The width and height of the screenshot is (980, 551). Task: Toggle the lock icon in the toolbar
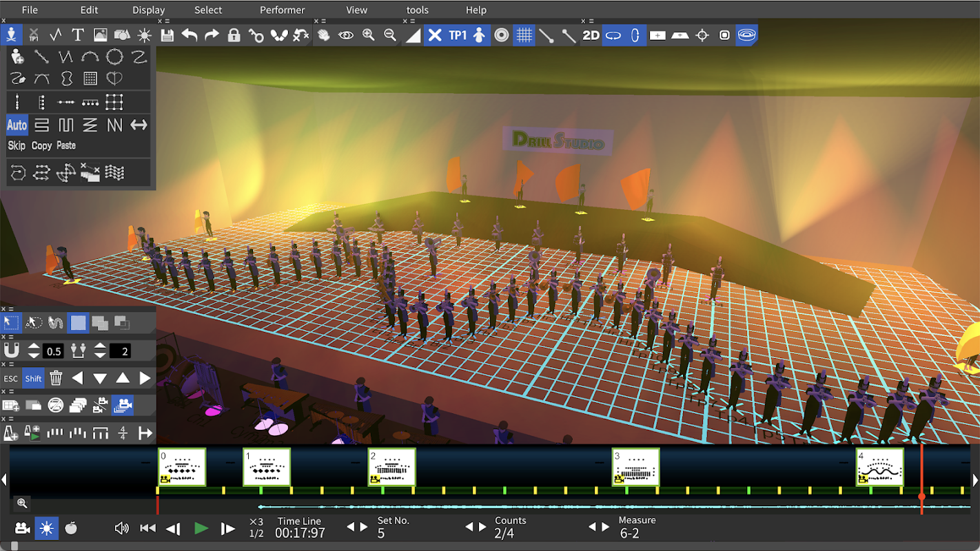pos(234,35)
